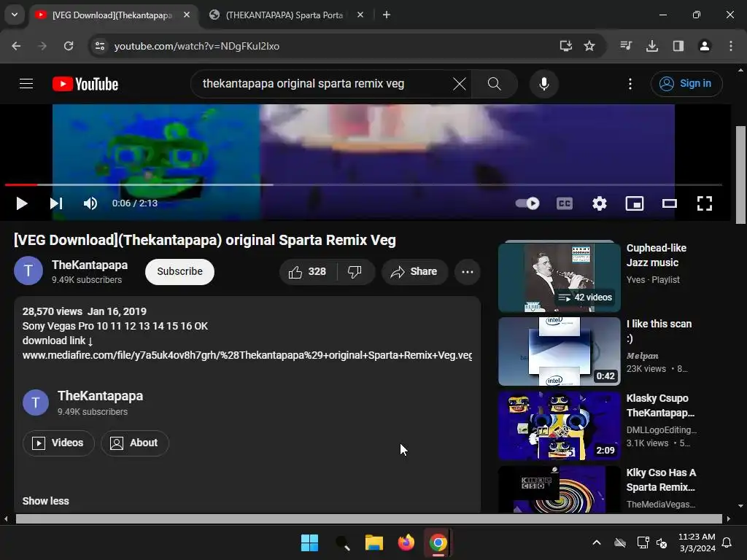The image size is (747, 560).
Task: Select the Chrome icon in the taskbar
Action: pos(438,542)
